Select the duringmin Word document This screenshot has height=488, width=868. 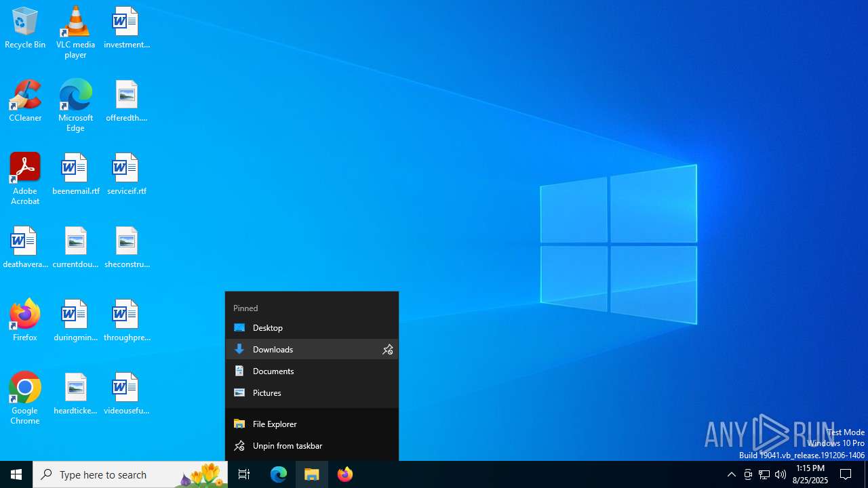point(75,321)
